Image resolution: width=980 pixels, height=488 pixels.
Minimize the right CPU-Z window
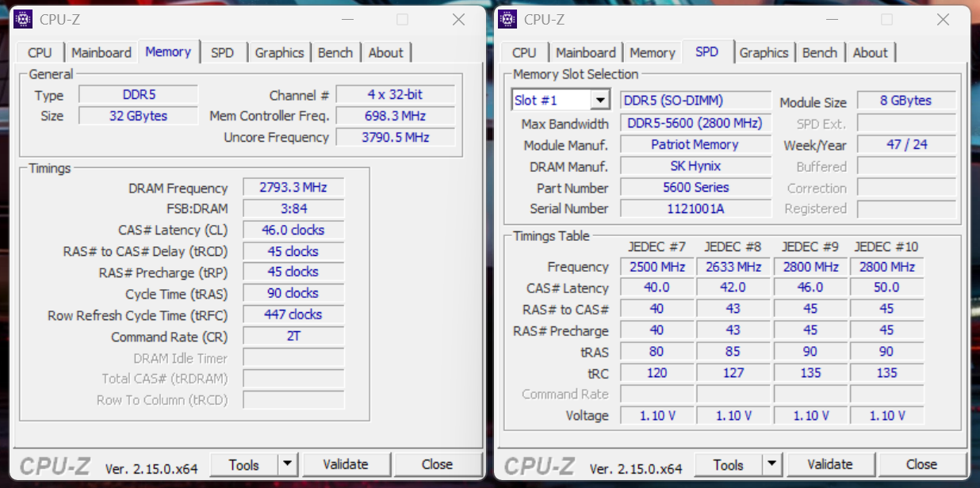coord(831,19)
